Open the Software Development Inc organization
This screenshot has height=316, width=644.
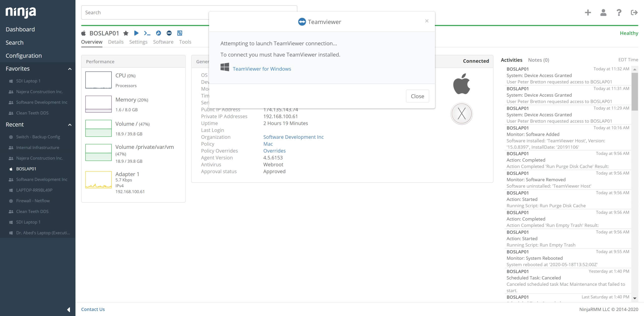tap(293, 137)
